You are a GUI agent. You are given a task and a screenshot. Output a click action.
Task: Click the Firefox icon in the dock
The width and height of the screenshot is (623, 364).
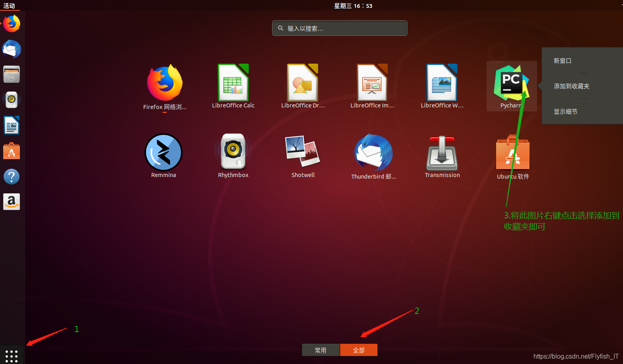[x=12, y=23]
